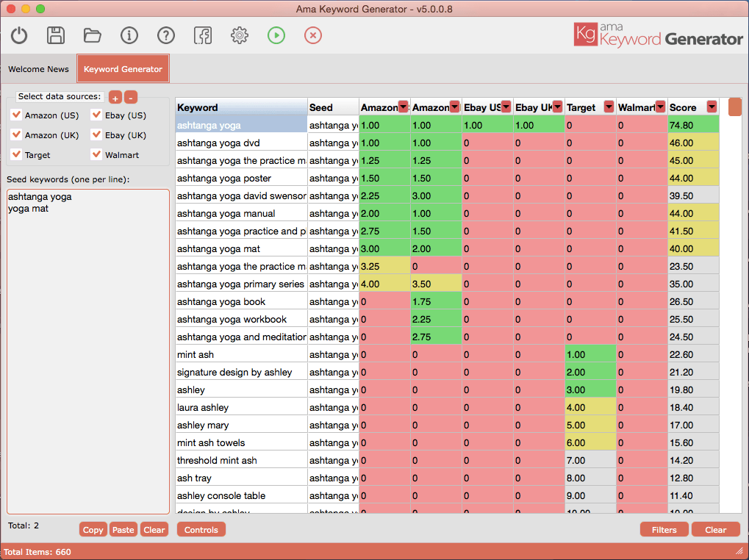This screenshot has height=560, width=749.
Task: Open the second Amazon column dropdown arrow
Action: tap(455, 107)
